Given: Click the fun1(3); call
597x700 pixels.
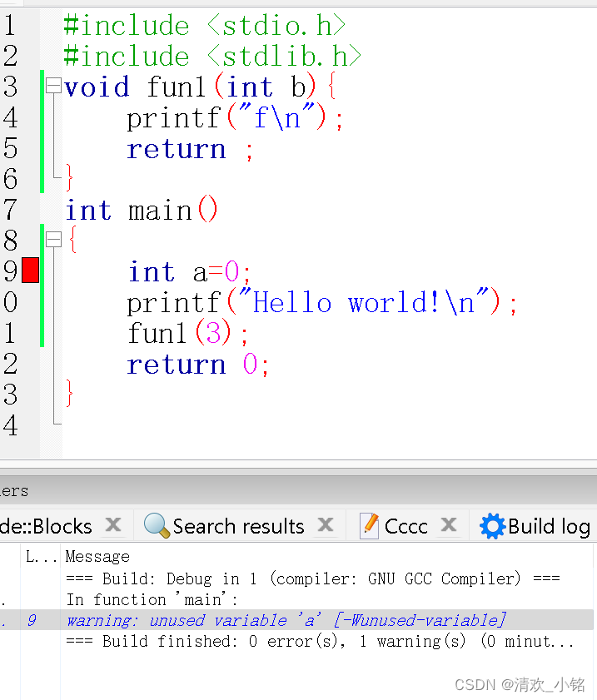Looking at the screenshot, I should tap(187, 333).
